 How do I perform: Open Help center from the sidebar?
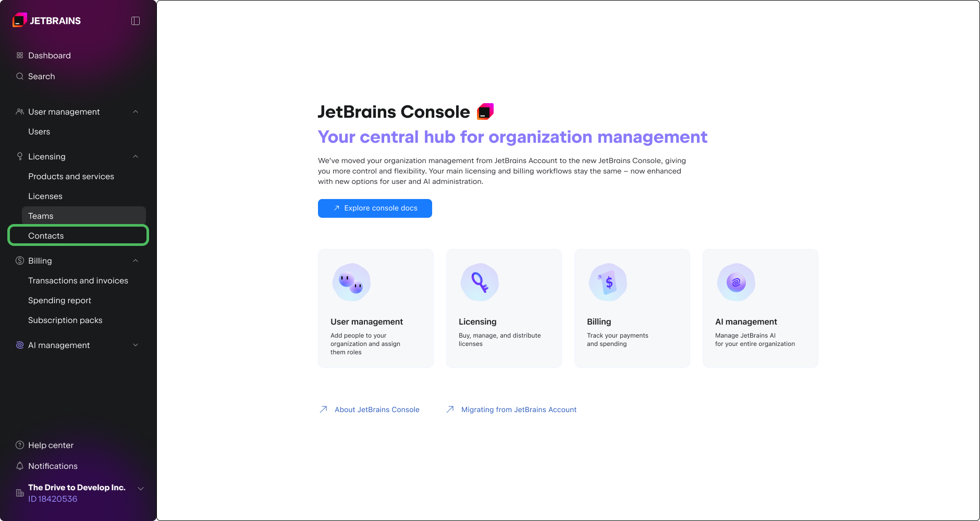(x=51, y=445)
